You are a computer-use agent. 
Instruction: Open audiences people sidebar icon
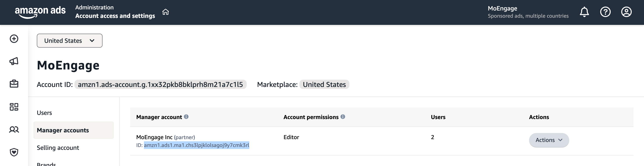point(14,129)
